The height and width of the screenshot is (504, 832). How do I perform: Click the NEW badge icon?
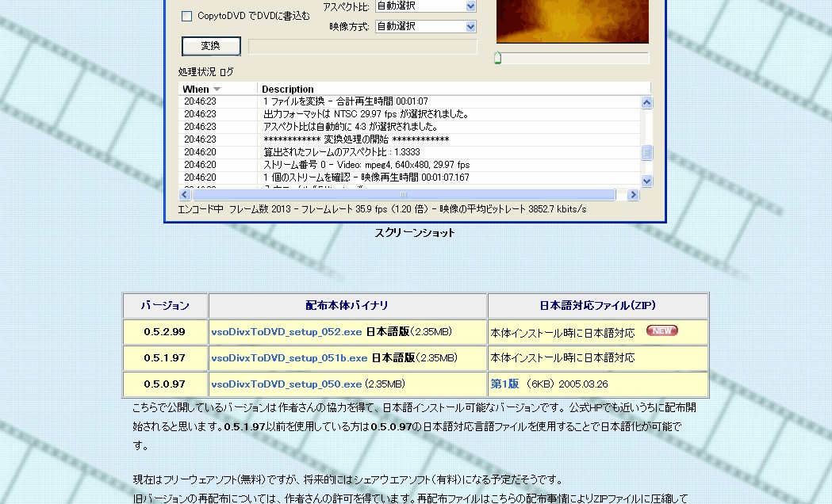tap(661, 330)
